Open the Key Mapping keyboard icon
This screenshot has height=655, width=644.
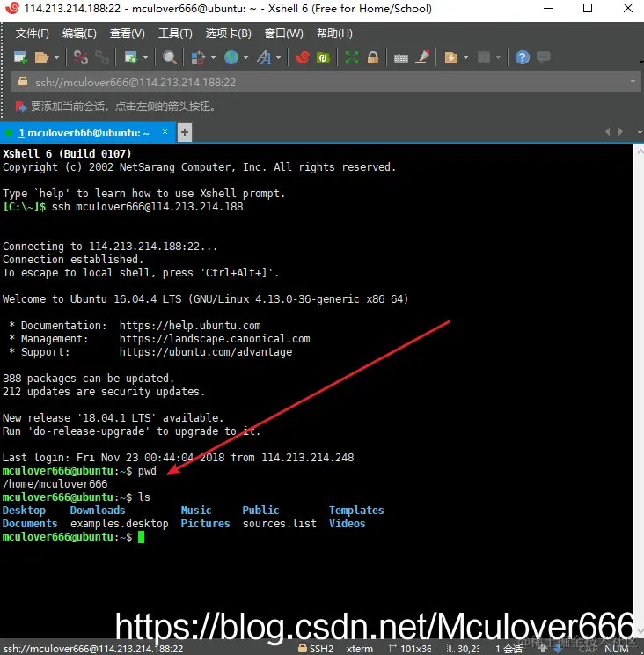coord(400,57)
